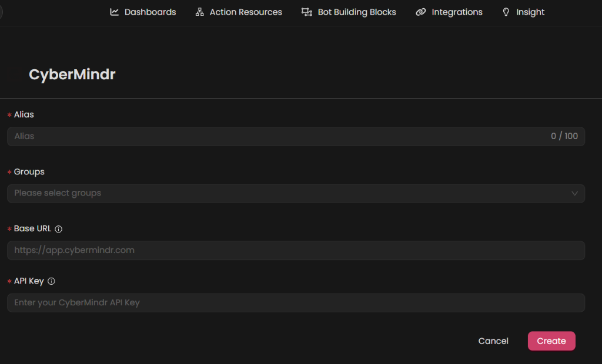The height and width of the screenshot is (364, 602).
Task: Click the Action Resources hierarchy icon
Action: 200,12
